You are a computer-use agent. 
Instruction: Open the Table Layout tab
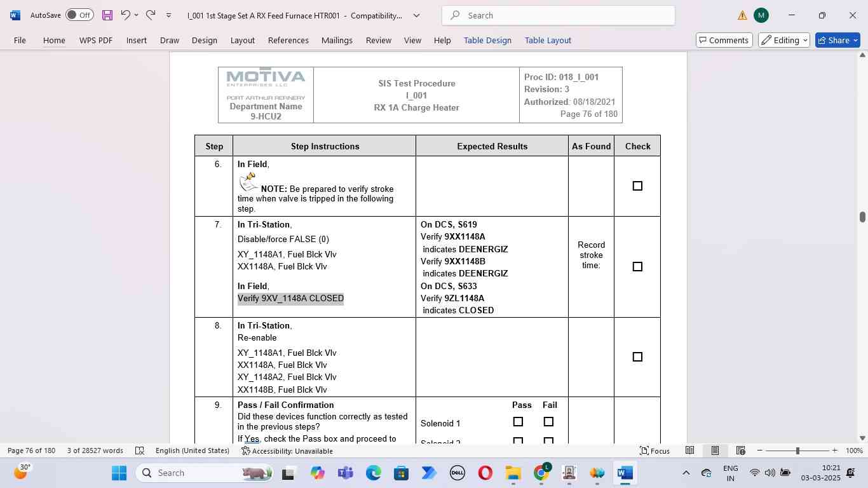point(548,40)
